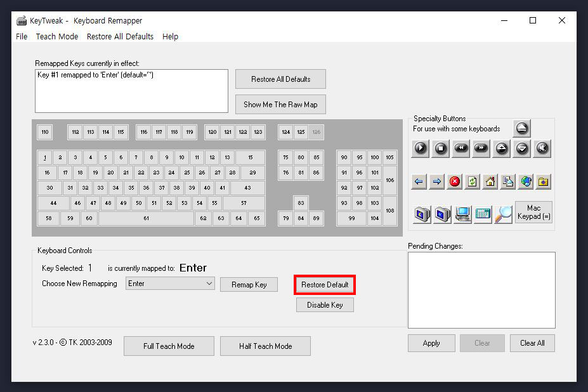Select key 58 on the keyboard layout

click(x=48, y=218)
